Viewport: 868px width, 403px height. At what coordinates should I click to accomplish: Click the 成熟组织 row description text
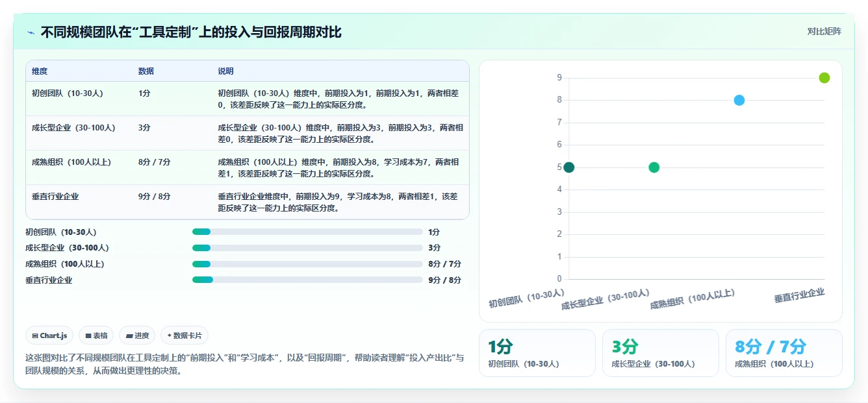tap(340, 167)
